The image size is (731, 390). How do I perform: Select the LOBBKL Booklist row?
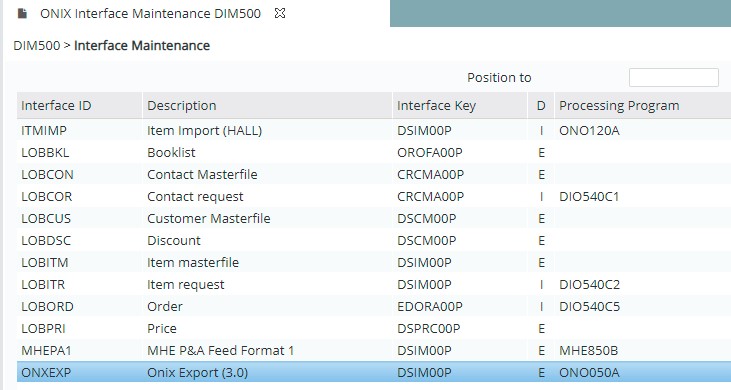point(374,152)
